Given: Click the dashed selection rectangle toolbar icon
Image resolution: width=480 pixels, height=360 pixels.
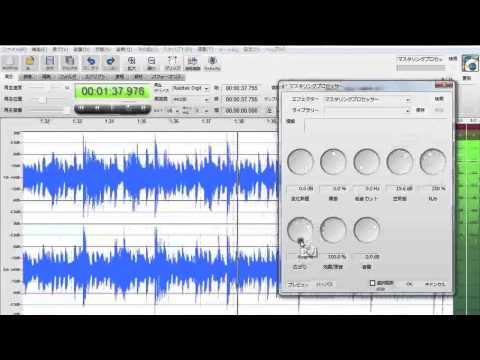Looking at the screenshot, I should pyautogui.click(x=173, y=62).
